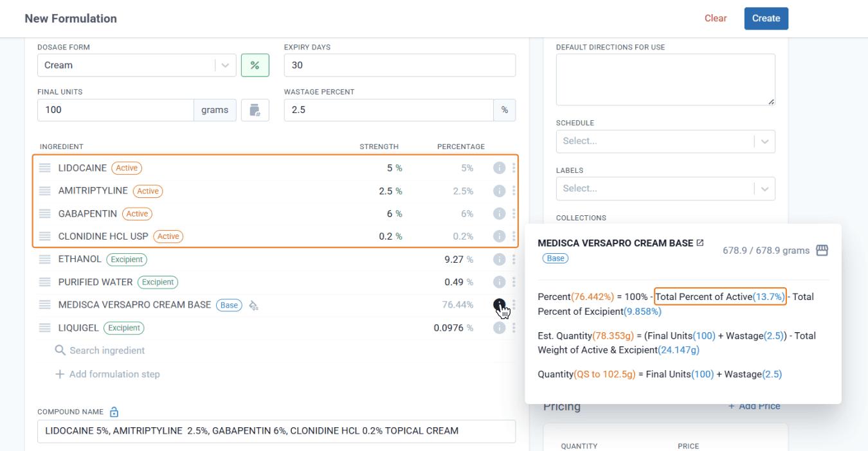This screenshot has height=451, width=868.
Task: Open the three-dot menu for LIQUIGEL
Action: pos(514,328)
